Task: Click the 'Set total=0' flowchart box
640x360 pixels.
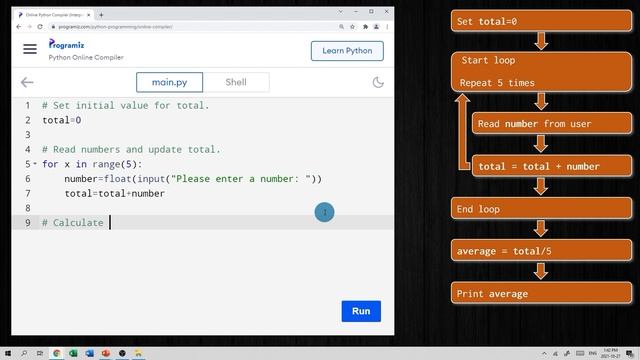Action: tap(541, 21)
